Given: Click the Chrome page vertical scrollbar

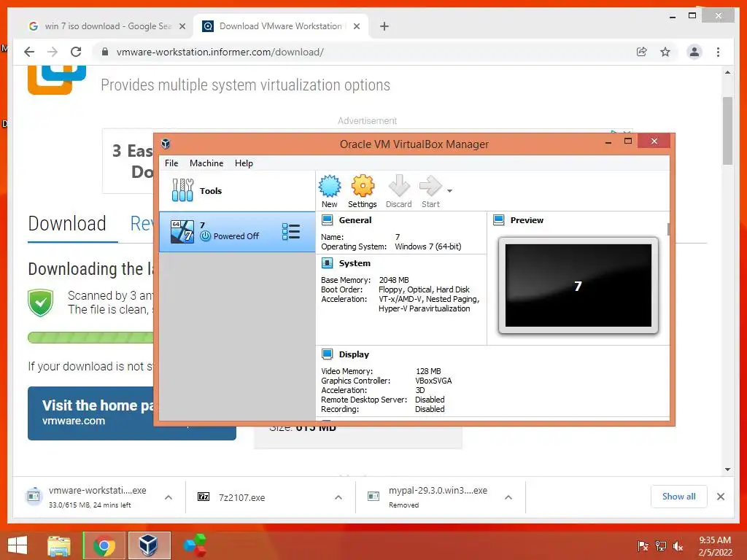Looking at the screenshot, I should click(x=727, y=131).
